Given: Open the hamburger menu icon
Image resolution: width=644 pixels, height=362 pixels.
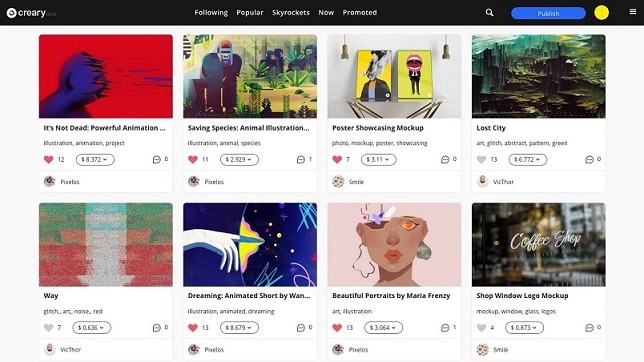Looking at the screenshot, I should point(632,12).
